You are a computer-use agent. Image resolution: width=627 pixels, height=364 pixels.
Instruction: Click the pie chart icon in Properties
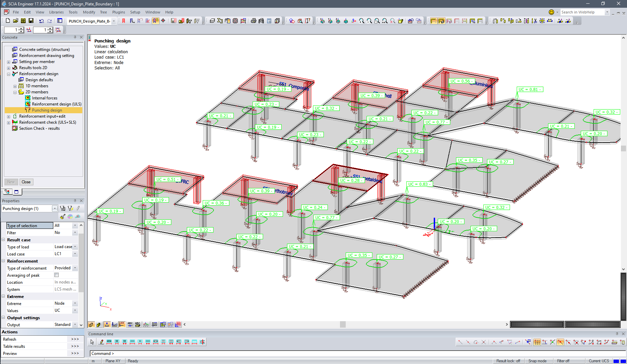(x=70, y=216)
